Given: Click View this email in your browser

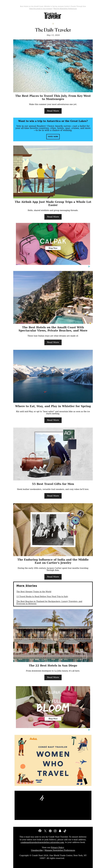Looking at the screenshot, I should [x=41, y=9].
